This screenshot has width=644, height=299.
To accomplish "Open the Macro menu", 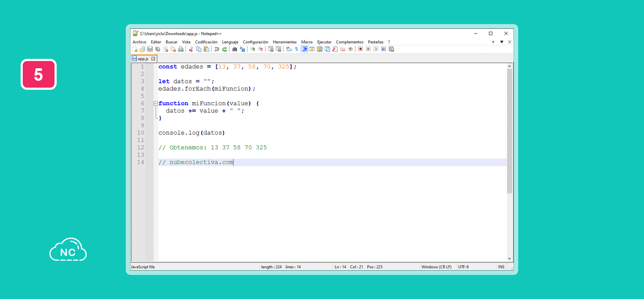I will (x=307, y=42).
